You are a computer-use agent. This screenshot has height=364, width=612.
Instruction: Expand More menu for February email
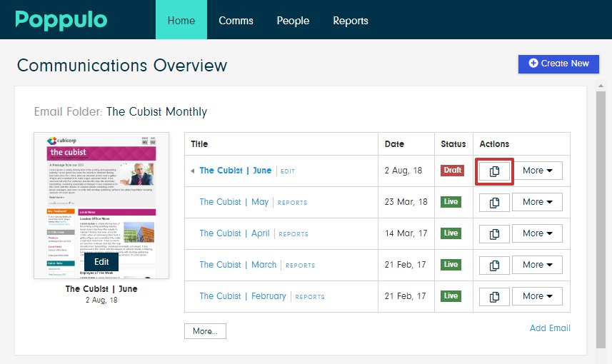(537, 296)
